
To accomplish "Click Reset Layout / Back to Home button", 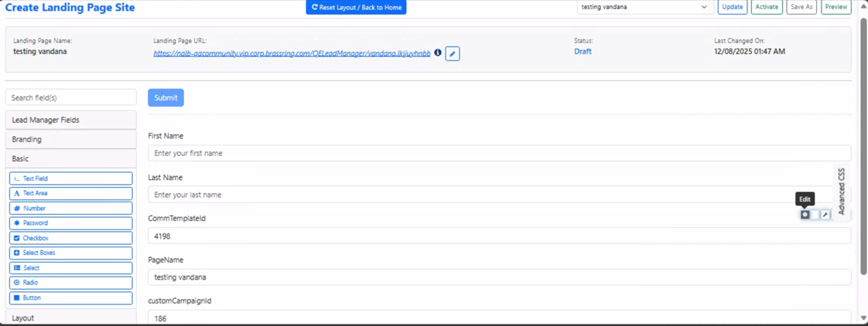I will pyautogui.click(x=356, y=7).
